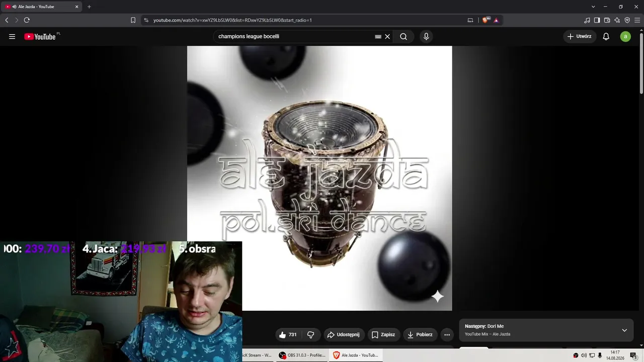Reload the current page
Screen dimensions: 644x362
(x=27, y=20)
